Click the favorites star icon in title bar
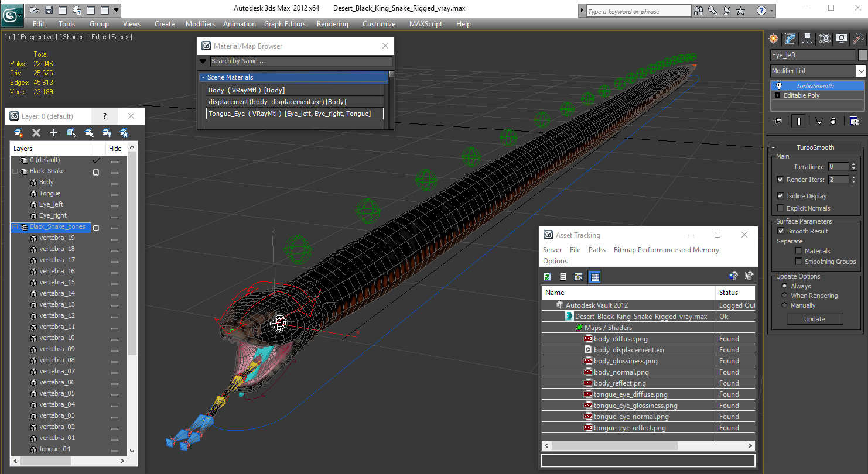 click(x=741, y=11)
